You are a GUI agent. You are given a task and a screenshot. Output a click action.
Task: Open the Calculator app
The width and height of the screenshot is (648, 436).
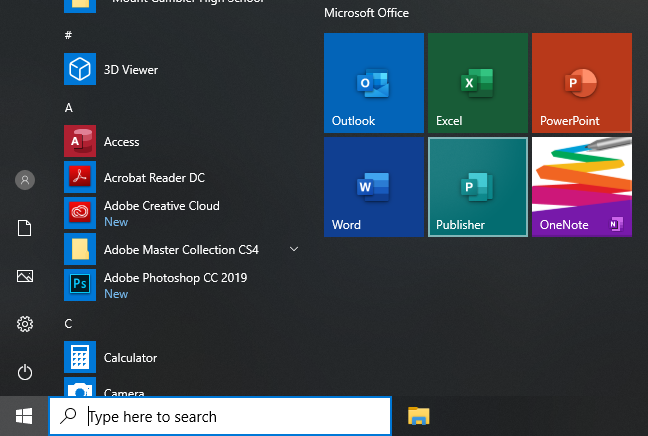pyautogui.click(x=182, y=357)
